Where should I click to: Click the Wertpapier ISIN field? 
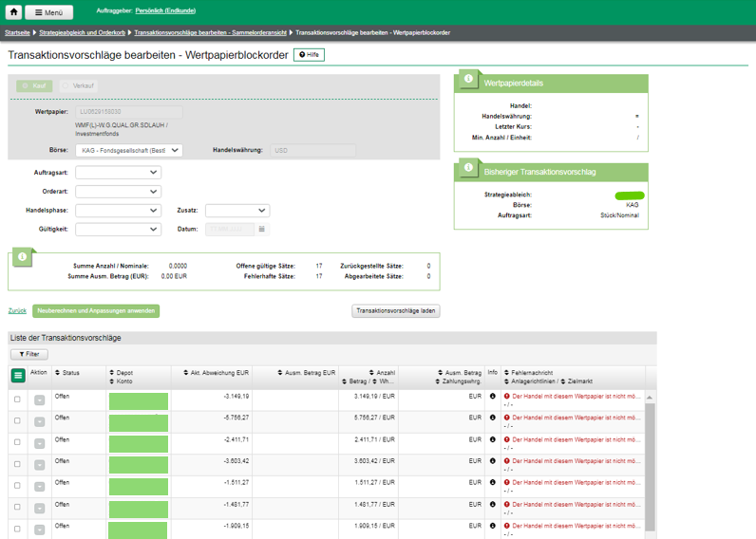click(x=129, y=112)
